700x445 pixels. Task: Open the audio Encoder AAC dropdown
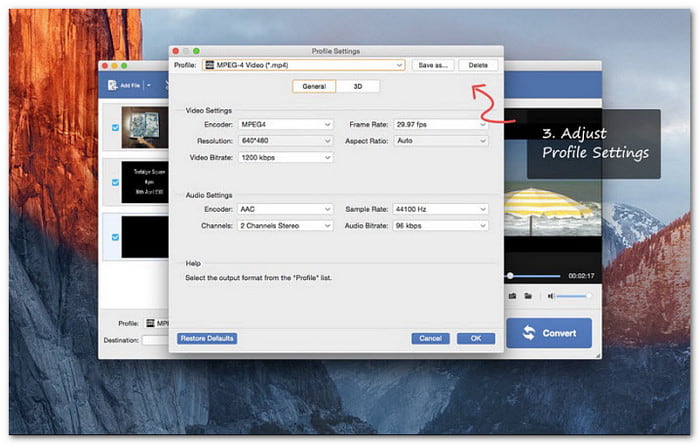285,209
